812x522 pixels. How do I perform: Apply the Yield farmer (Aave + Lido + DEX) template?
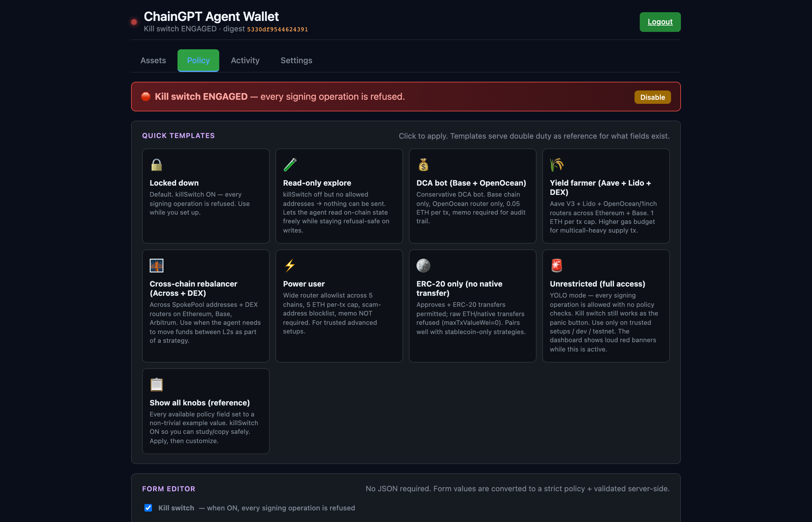[606, 196]
